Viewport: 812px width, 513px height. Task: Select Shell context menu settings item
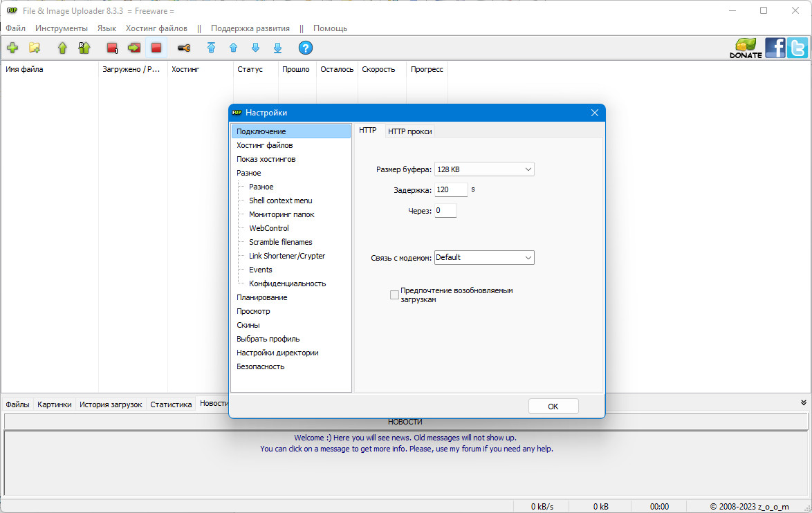(x=281, y=201)
